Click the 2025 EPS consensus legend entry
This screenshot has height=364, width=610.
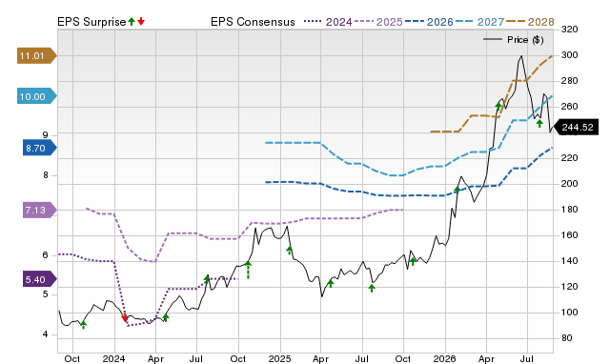click(378, 22)
